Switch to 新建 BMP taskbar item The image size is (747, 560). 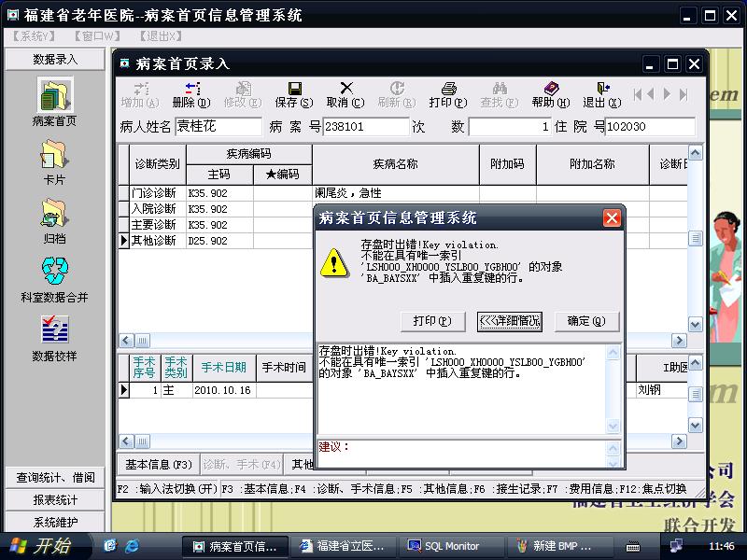(559, 546)
